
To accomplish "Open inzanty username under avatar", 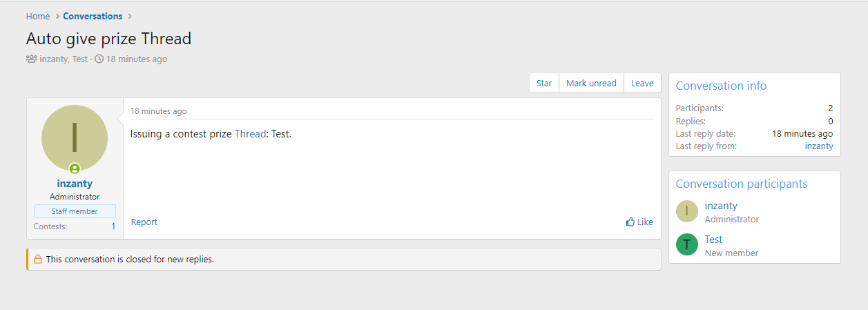I will (x=75, y=184).
